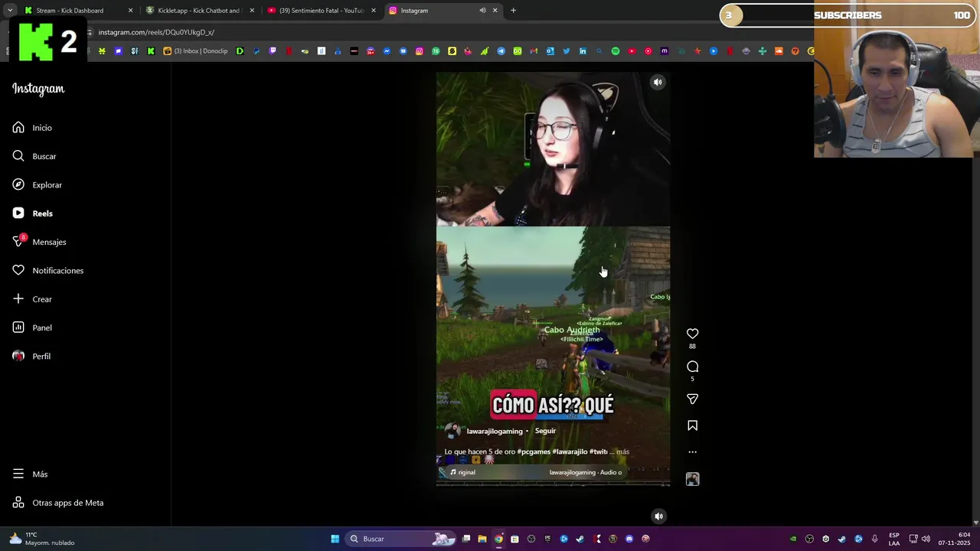The width and height of the screenshot is (980, 551).
Task: Open the SoundCloud bookmark icon
Action: coord(779,51)
